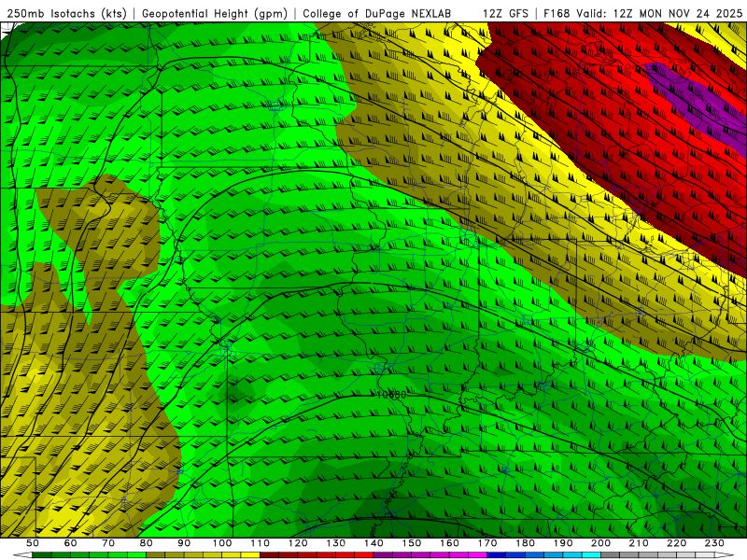Image resolution: width=747 pixels, height=560 pixels.
Task: Click the "12Z GFS" model run label
Action: tap(505, 14)
